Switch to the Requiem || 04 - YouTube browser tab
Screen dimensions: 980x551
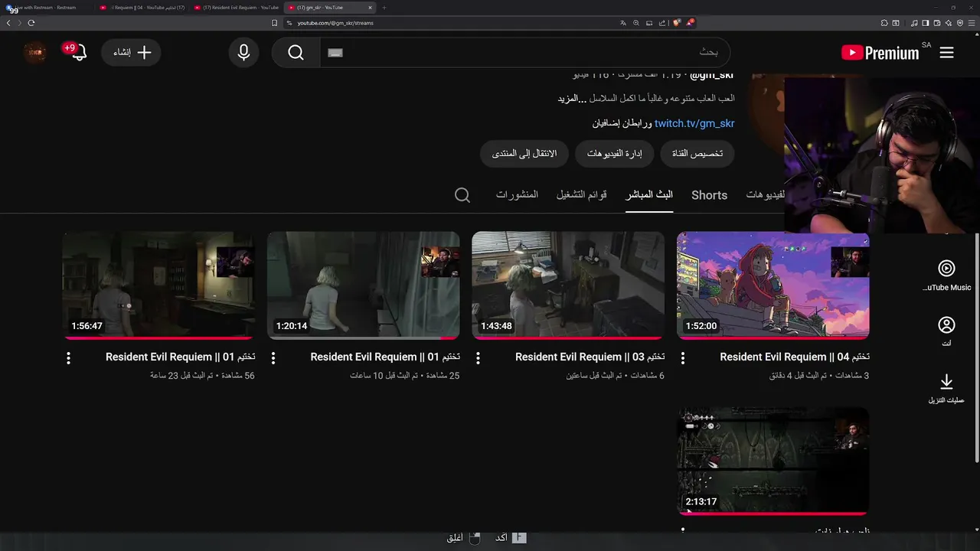pos(143,8)
